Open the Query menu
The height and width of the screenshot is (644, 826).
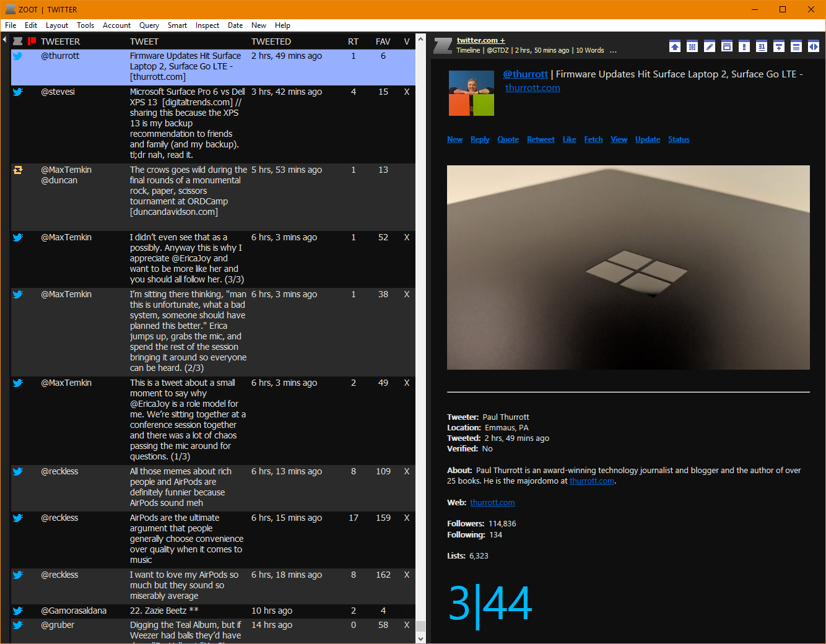[149, 25]
